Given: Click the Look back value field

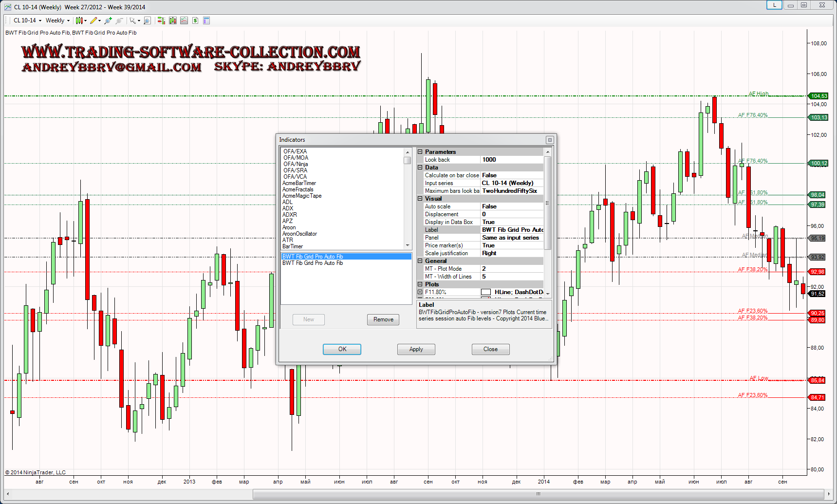Looking at the screenshot, I should pyautogui.click(x=511, y=160).
